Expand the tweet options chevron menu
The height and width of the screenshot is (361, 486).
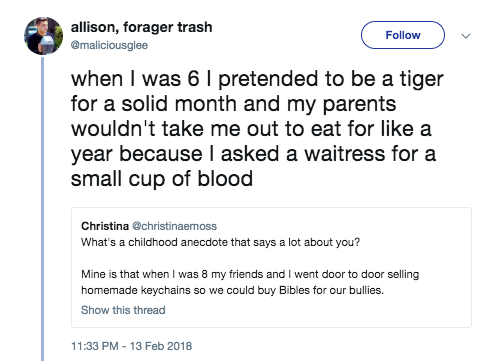466,36
